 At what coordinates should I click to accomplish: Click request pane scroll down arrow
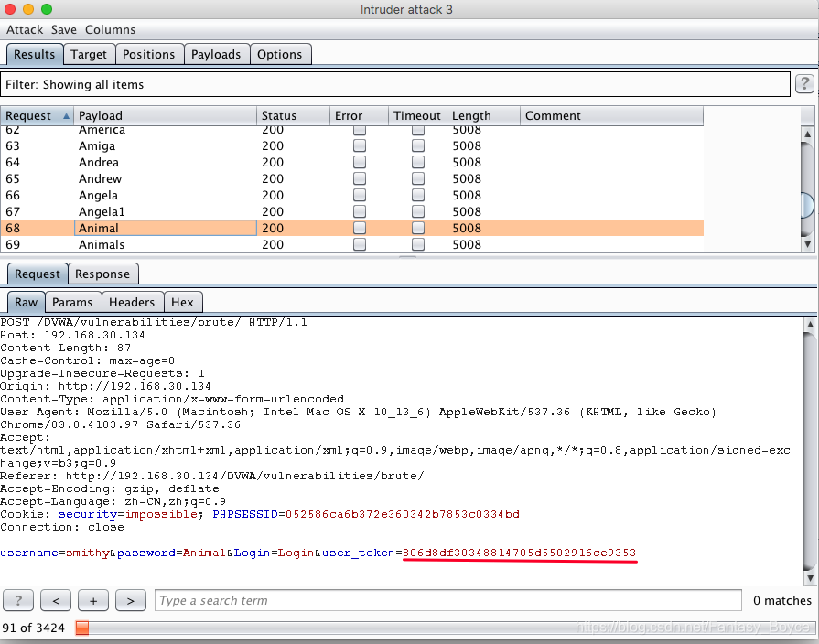pos(810,578)
